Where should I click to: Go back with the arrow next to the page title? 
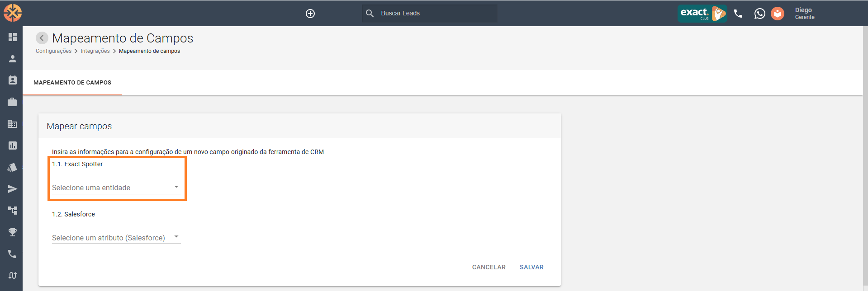click(42, 38)
